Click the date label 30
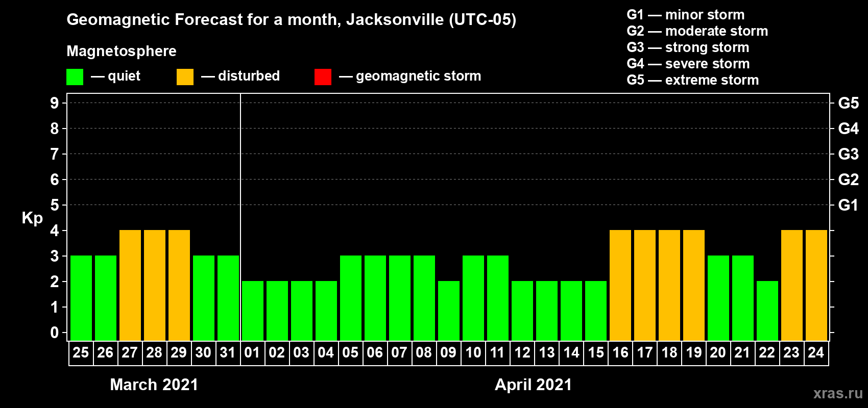The image size is (868, 408). click(x=203, y=352)
